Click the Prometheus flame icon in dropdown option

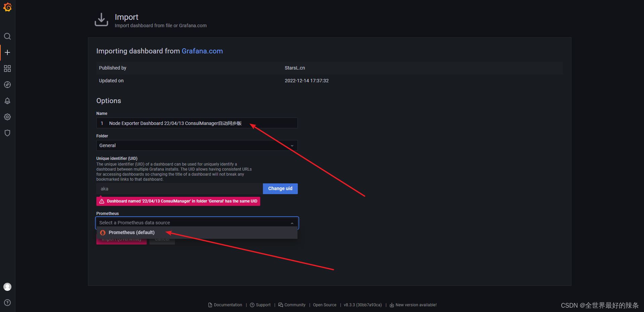[x=103, y=232]
